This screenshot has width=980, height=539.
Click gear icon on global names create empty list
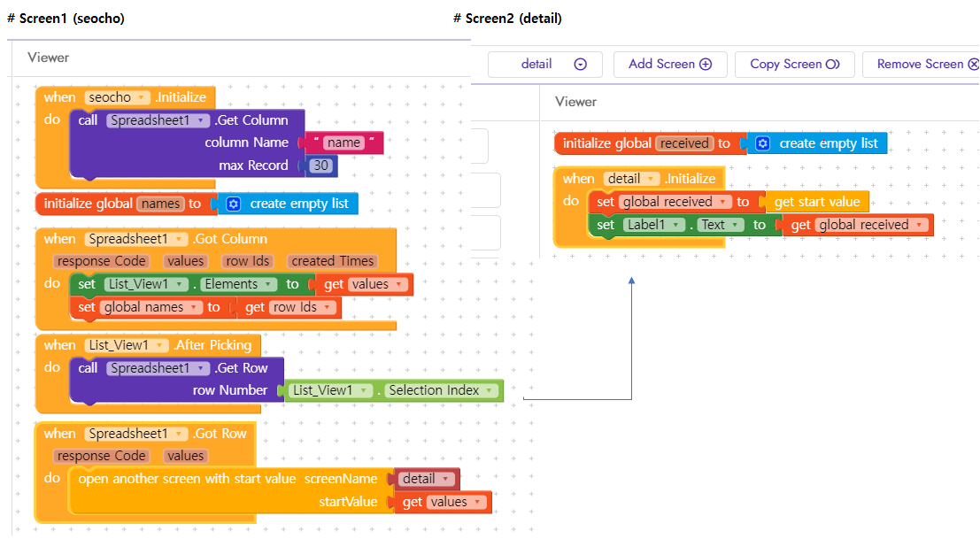[x=233, y=204]
